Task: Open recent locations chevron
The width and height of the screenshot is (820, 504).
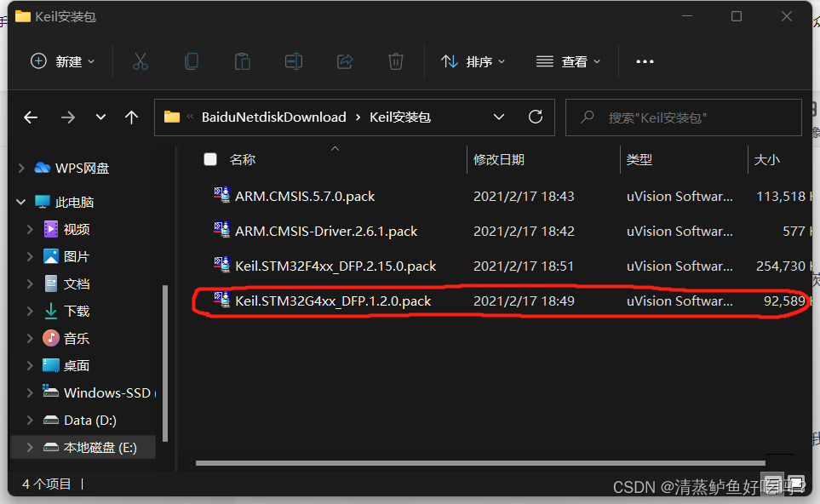Action: pyautogui.click(x=100, y=117)
